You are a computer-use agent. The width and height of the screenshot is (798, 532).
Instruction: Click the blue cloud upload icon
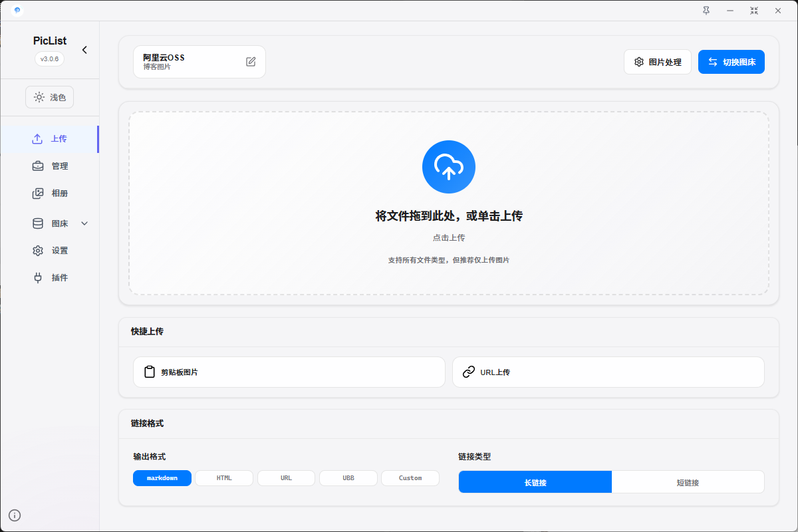coord(448,167)
